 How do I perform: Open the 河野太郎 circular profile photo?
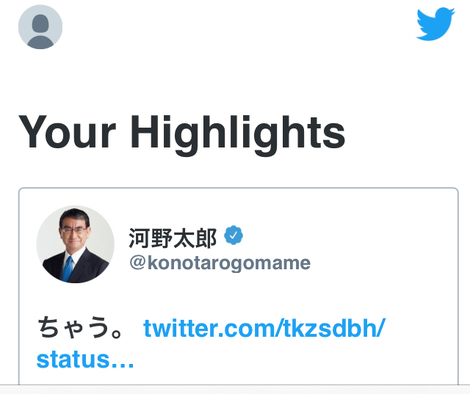pyautogui.click(x=75, y=244)
